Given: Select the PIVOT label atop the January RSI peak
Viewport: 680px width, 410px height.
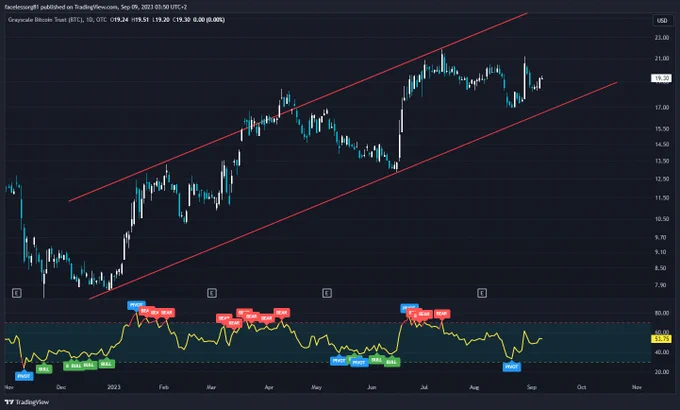Looking at the screenshot, I should (x=136, y=305).
